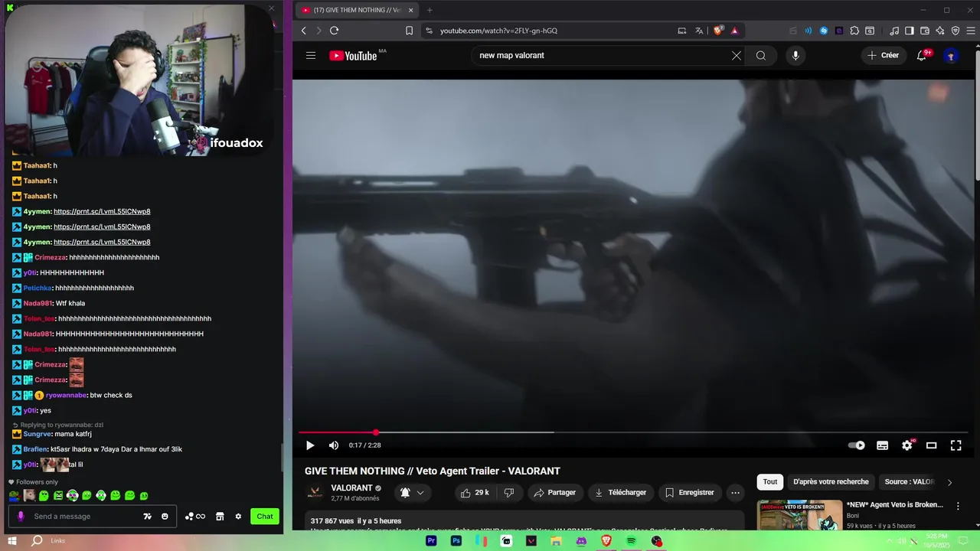Click the Partager share button
Viewport: 980px width, 551px height.
click(555, 493)
